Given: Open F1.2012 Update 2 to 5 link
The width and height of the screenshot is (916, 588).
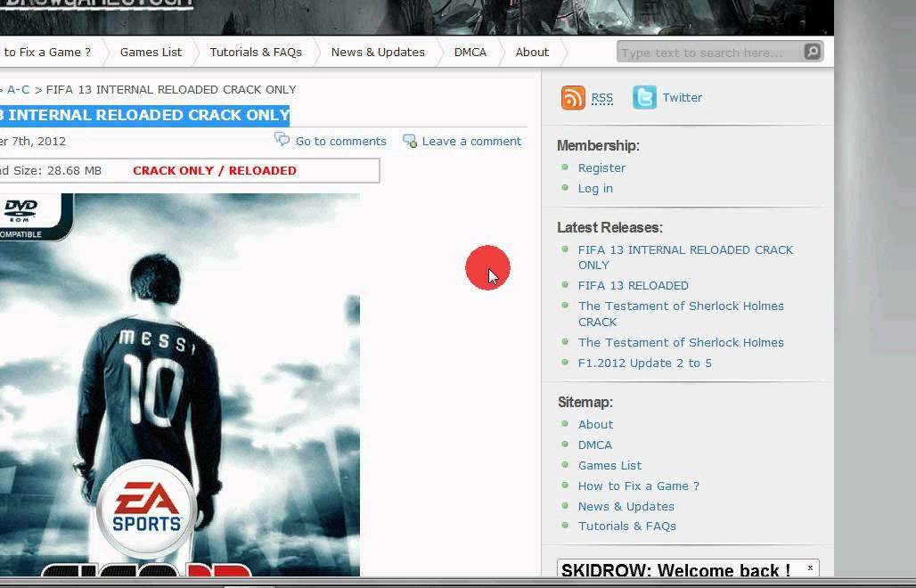Looking at the screenshot, I should [645, 363].
